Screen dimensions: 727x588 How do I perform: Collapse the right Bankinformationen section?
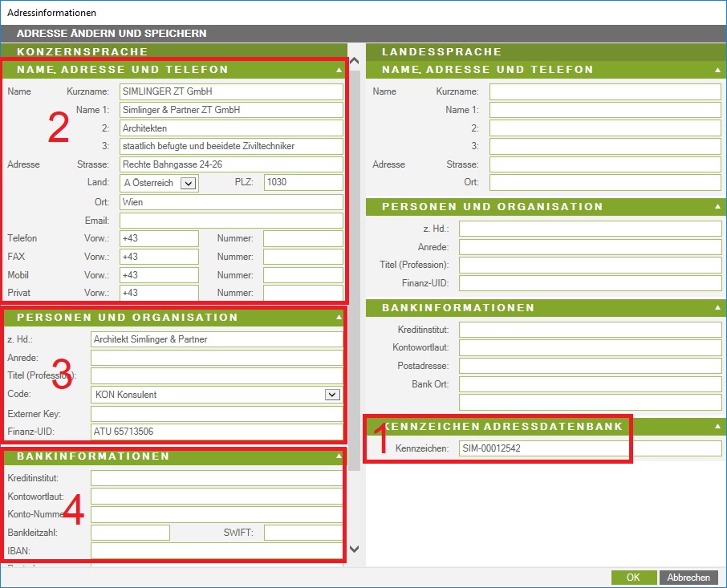click(x=717, y=308)
